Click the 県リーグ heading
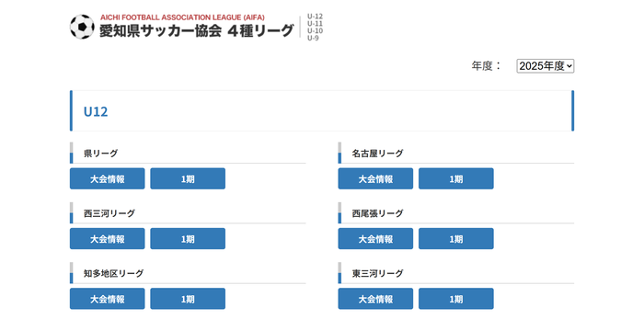This screenshot has width=644, height=331. 100,154
